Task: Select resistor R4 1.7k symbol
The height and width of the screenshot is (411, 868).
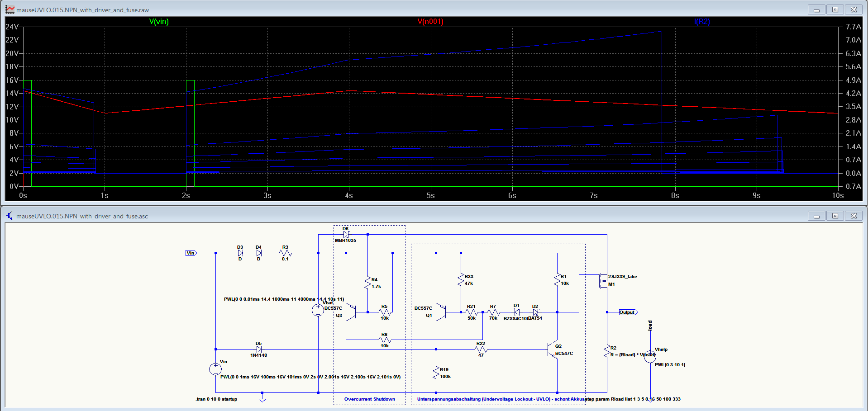Action: [x=368, y=283]
